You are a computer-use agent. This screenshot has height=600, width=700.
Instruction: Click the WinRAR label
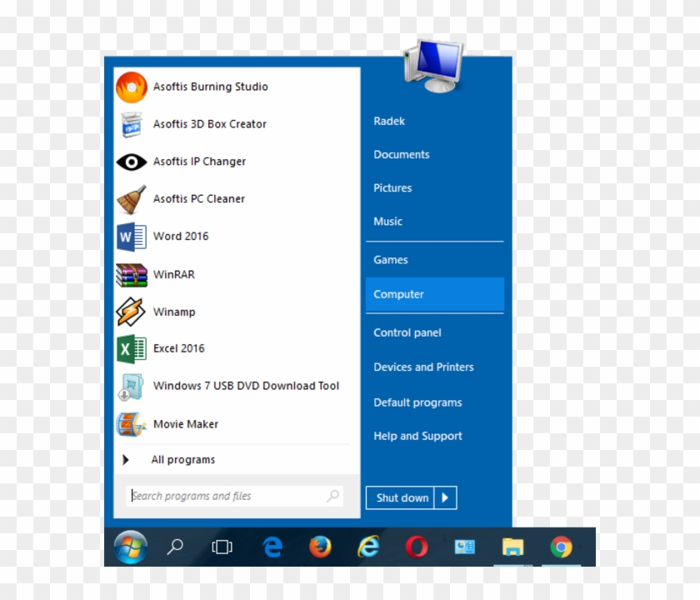(174, 275)
